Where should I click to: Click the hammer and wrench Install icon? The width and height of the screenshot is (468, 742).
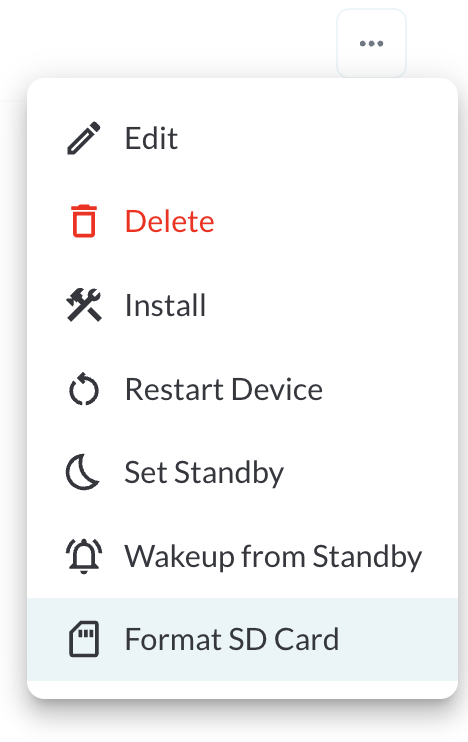point(84,305)
